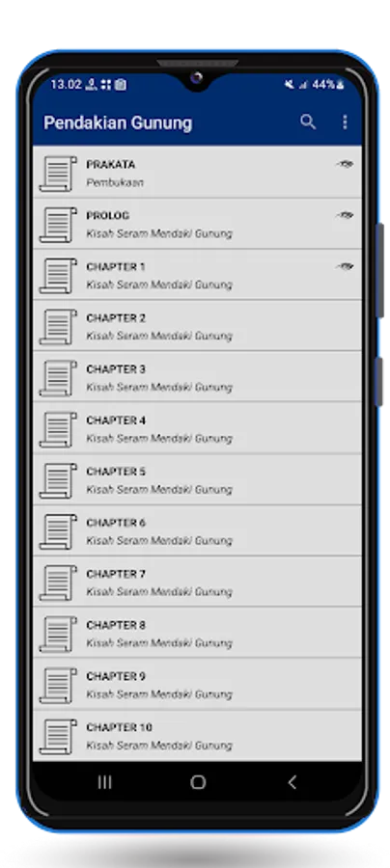Screen dimensions: 390x868
Task: Tap the eye icon on PROLOG row
Action: pyautogui.click(x=345, y=215)
